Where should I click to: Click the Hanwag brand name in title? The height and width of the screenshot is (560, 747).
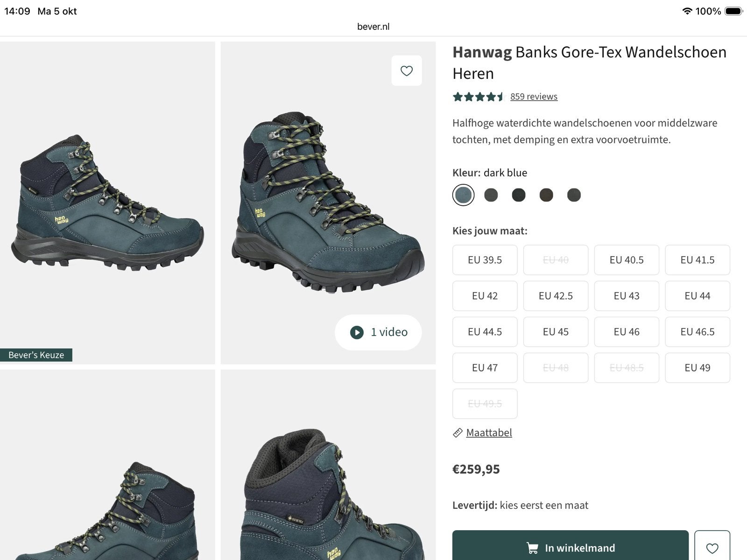(482, 52)
